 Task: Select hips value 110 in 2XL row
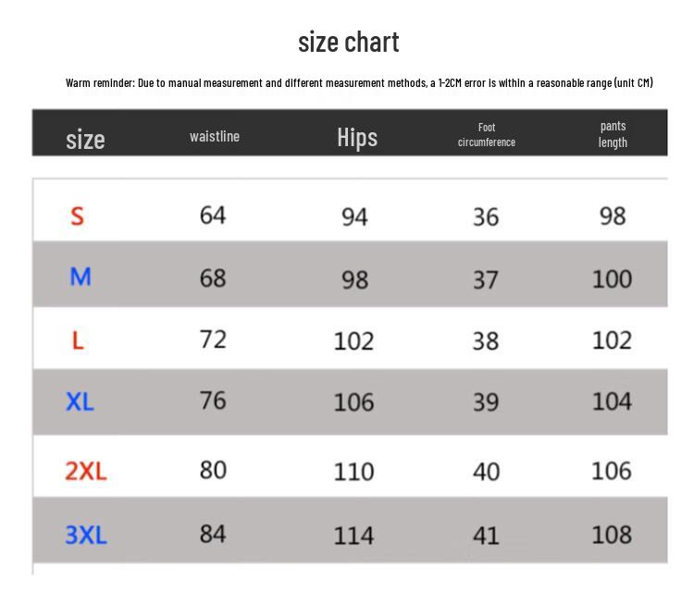point(353,471)
